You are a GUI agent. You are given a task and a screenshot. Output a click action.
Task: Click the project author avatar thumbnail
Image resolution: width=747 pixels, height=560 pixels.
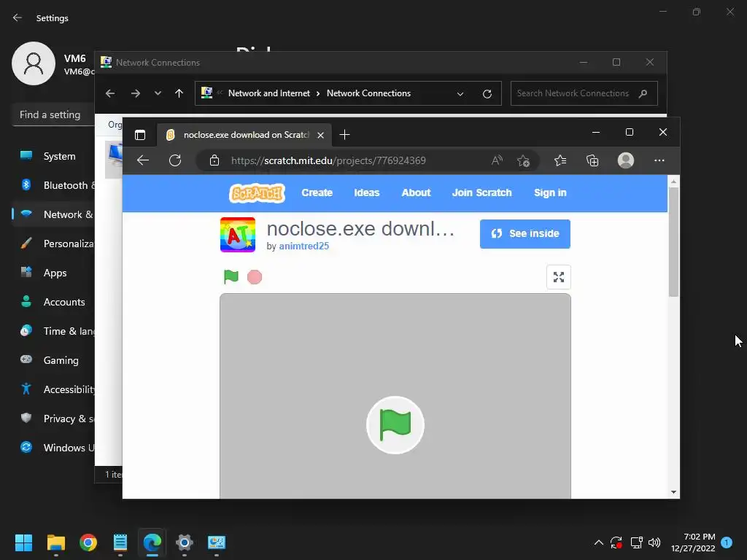coord(238,235)
